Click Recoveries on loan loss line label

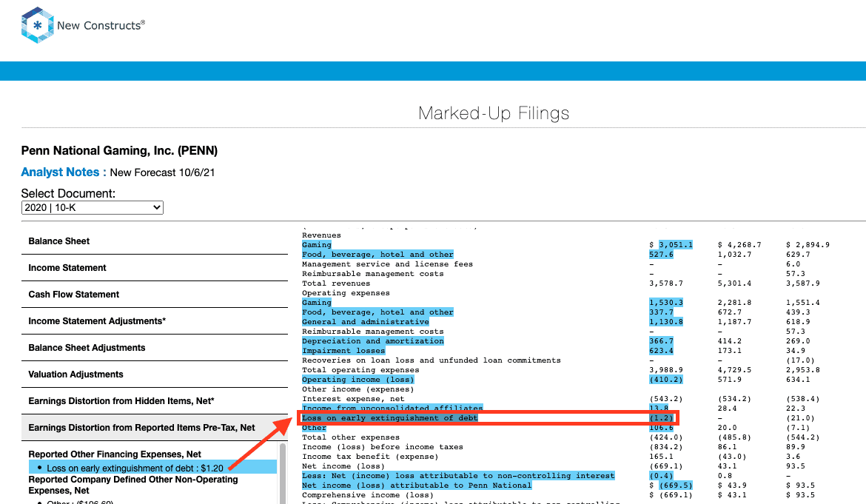(x=432, y=360)
